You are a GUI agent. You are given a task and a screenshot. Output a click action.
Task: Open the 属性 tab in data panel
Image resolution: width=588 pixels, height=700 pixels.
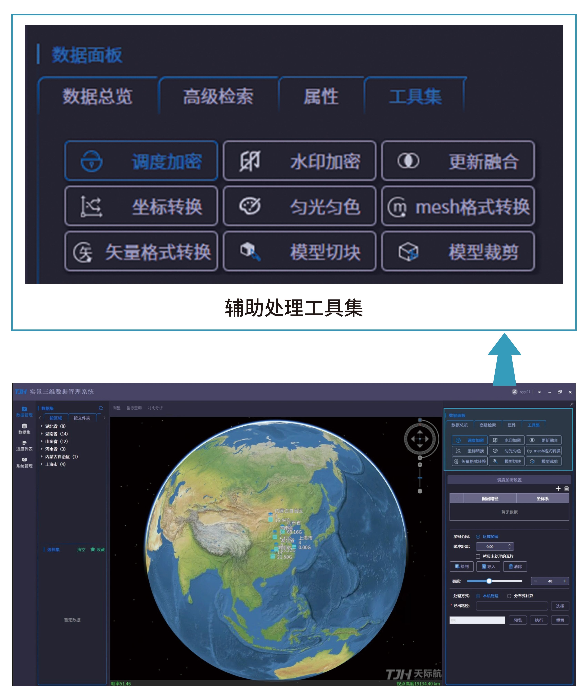[x=512, y=425]
